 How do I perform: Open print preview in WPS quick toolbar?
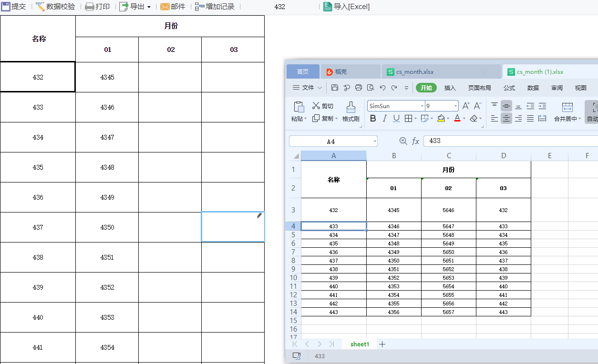371,88
